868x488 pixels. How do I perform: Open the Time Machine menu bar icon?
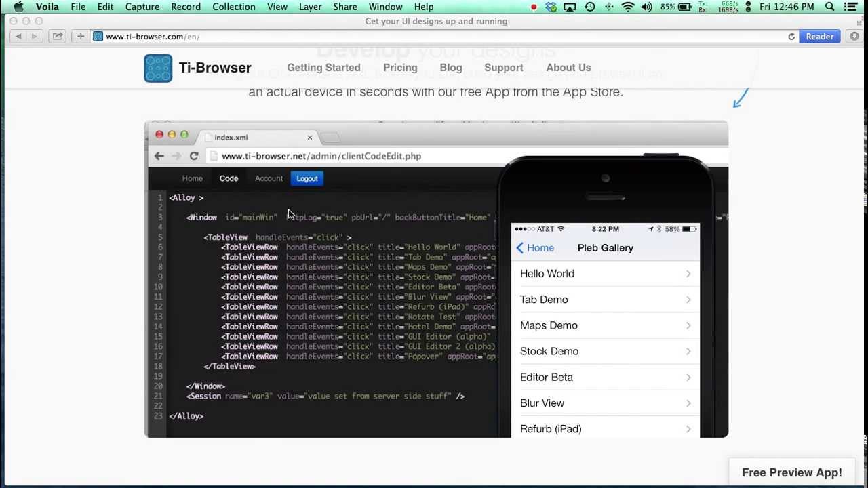[590, 7]
